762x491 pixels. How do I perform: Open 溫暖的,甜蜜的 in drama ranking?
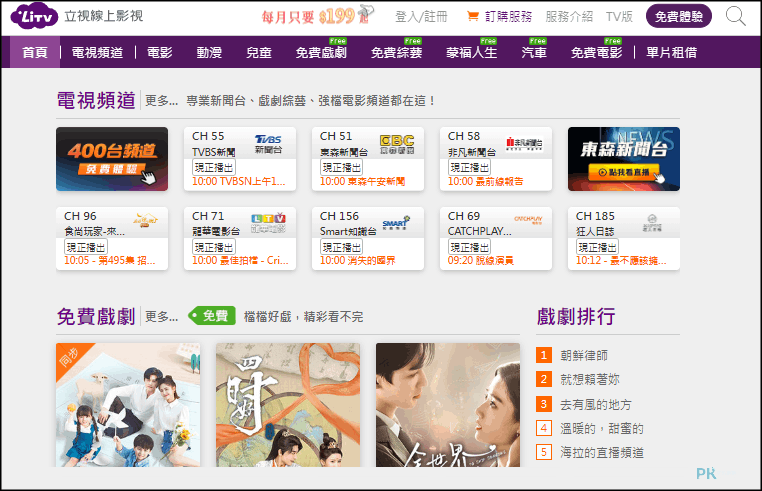[x=602, y=428]
